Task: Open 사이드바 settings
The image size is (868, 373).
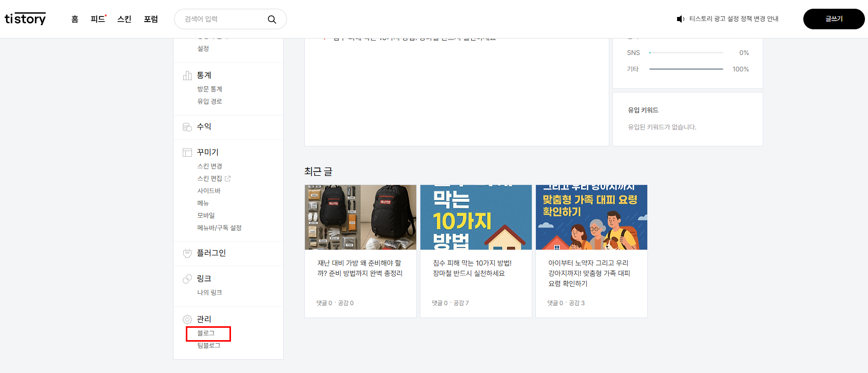Action: [x=209, y=191]
